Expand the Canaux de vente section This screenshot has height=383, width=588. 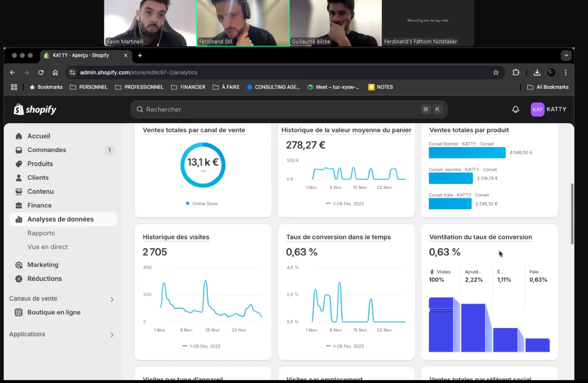coord(112,299)
